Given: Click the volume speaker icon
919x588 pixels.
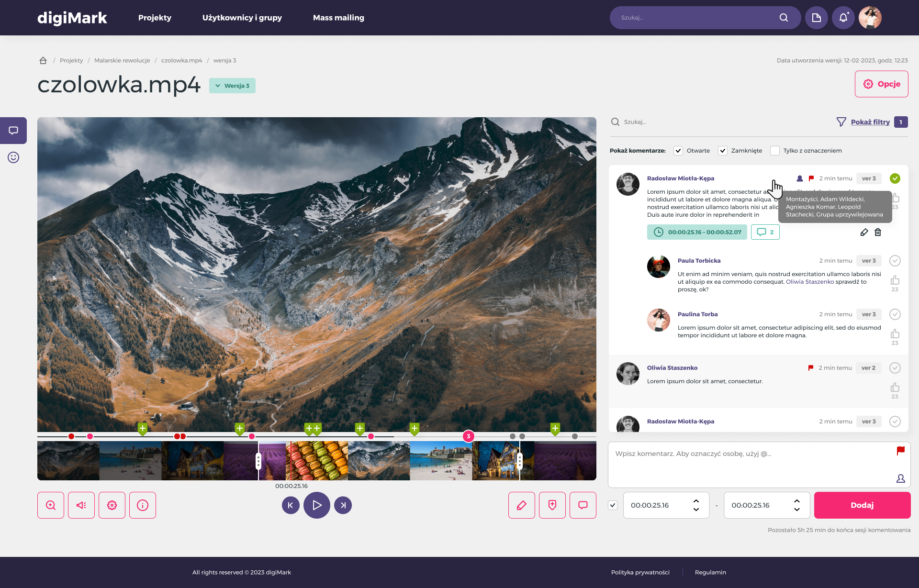Looking at the screenshot, I should (81, 505).
